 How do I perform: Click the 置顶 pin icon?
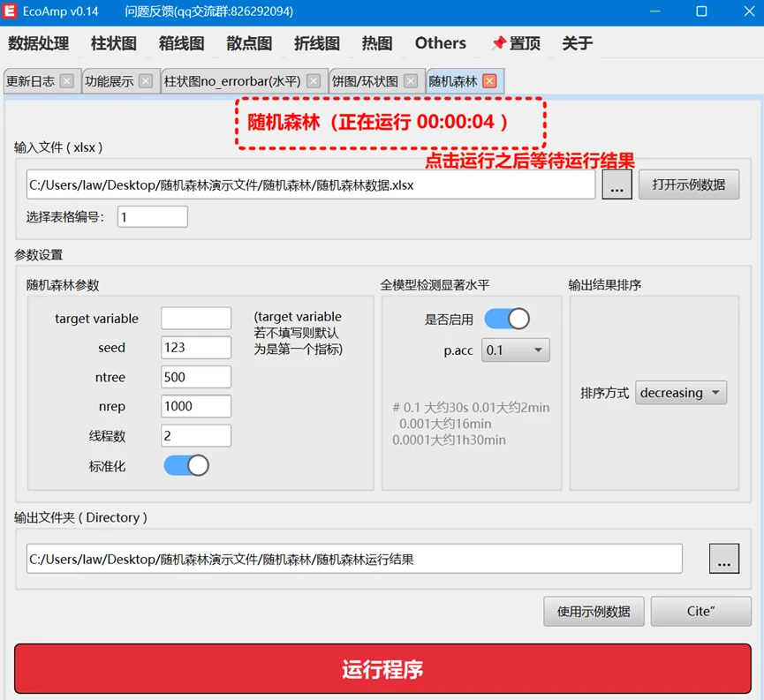click(499, 43)
